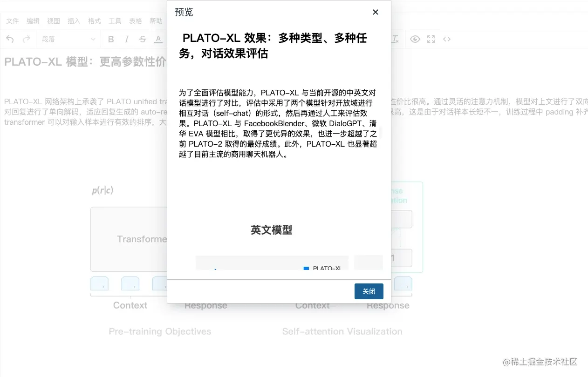Open the 编辑 menu in the editor
588x377 pixels.
click(x=33, y=21)
